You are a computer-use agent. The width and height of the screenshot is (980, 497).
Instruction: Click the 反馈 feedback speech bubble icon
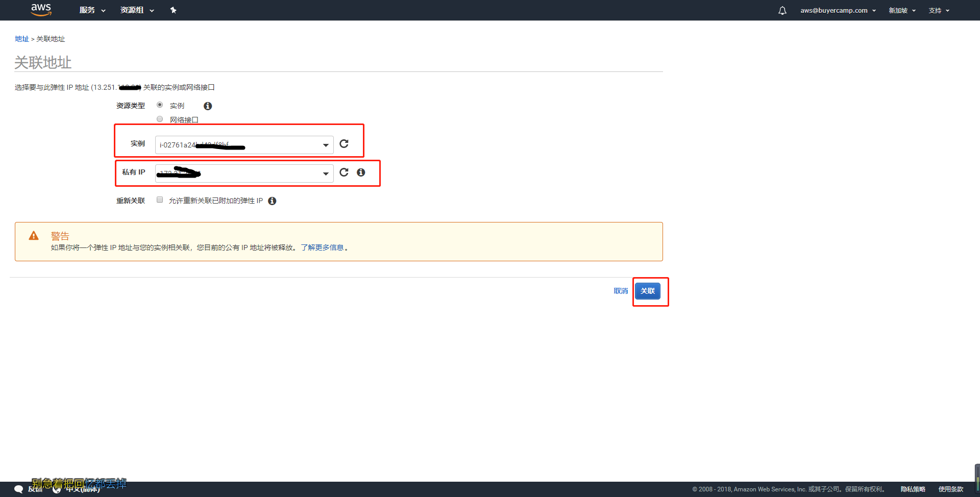pyautogui.click(x=19, y=489)
